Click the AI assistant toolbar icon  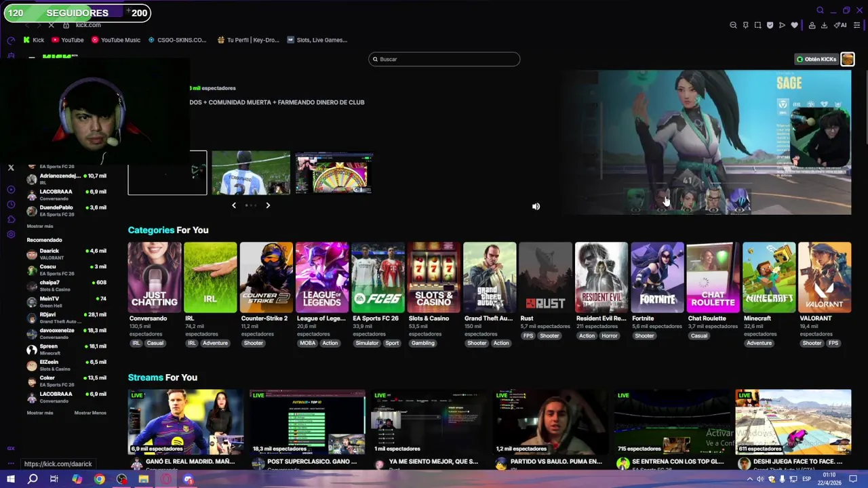tap(841, 25)
